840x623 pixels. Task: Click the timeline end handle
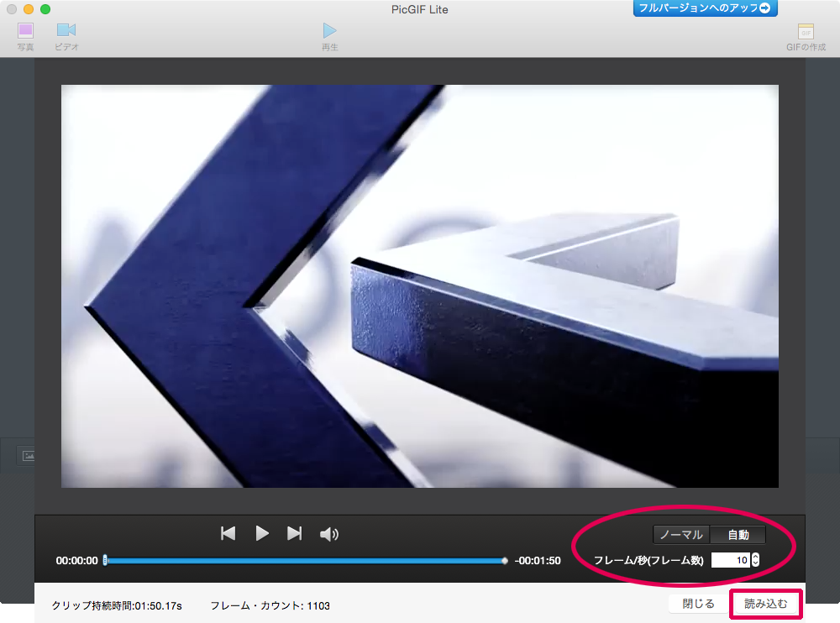coord(505,561)
